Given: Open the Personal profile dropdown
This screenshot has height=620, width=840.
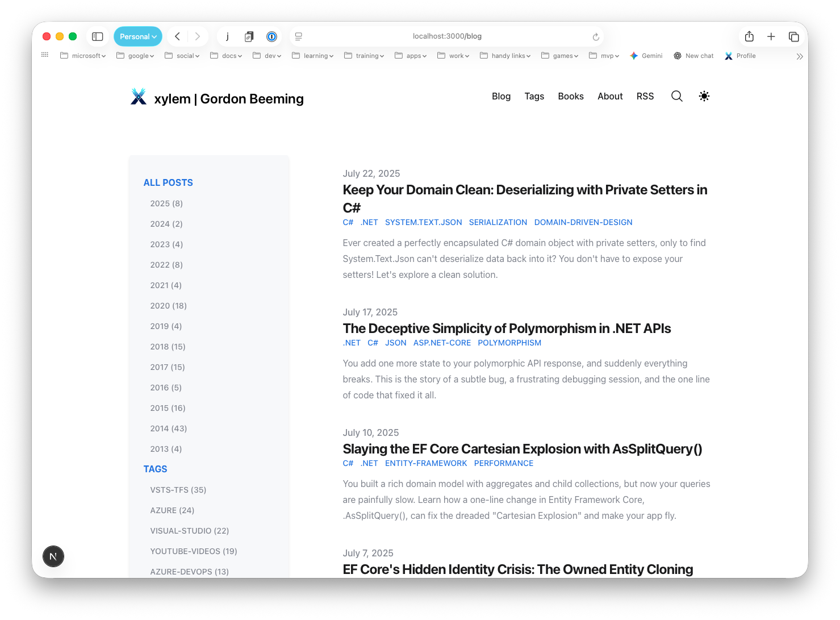Looking at the screenshot, I should 138,36.
